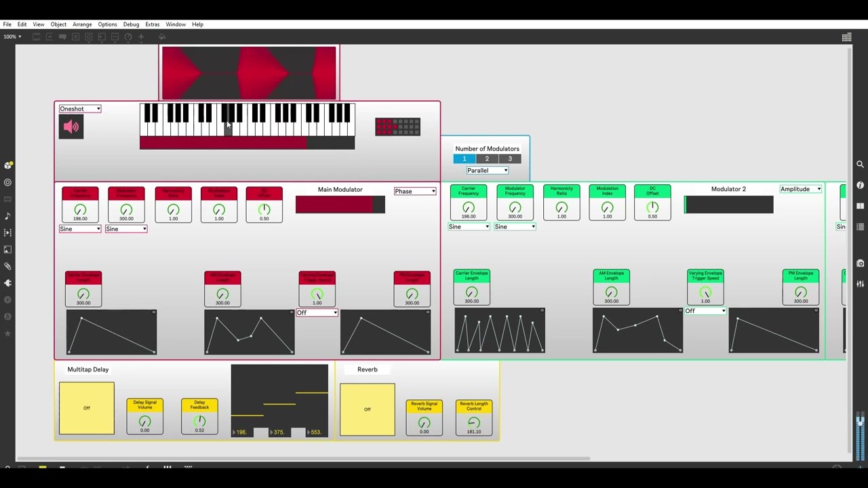Image resolution: width=868 pixels, height=488 pixels.
Task: Open Sine dropdown under red Modulator Frequency
Action: tap(126, 229)
